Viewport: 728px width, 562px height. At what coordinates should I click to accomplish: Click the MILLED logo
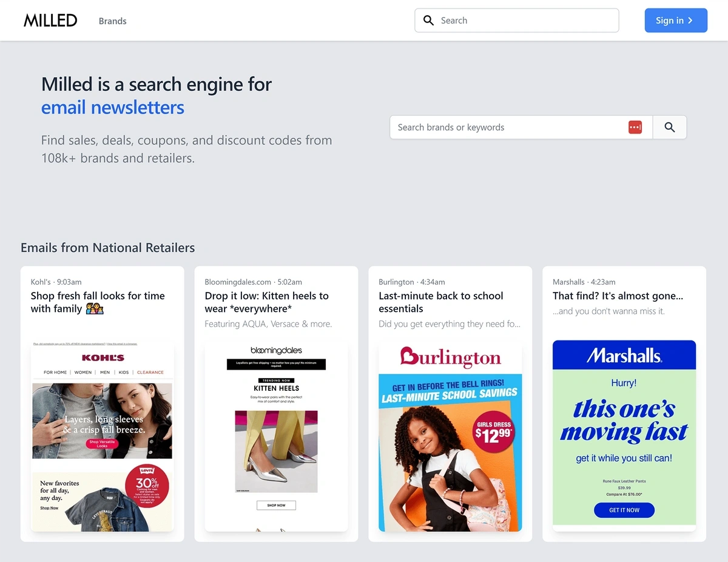point(50,21)
